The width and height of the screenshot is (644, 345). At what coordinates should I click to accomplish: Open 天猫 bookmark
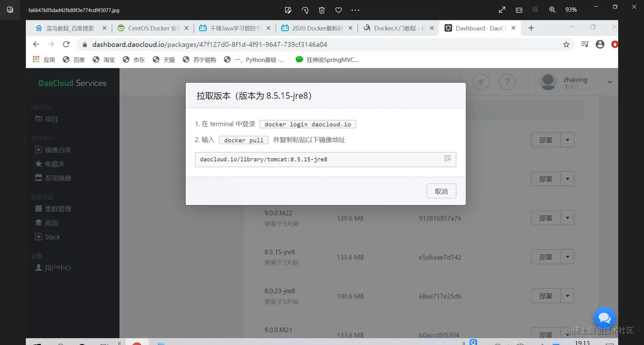164,60
